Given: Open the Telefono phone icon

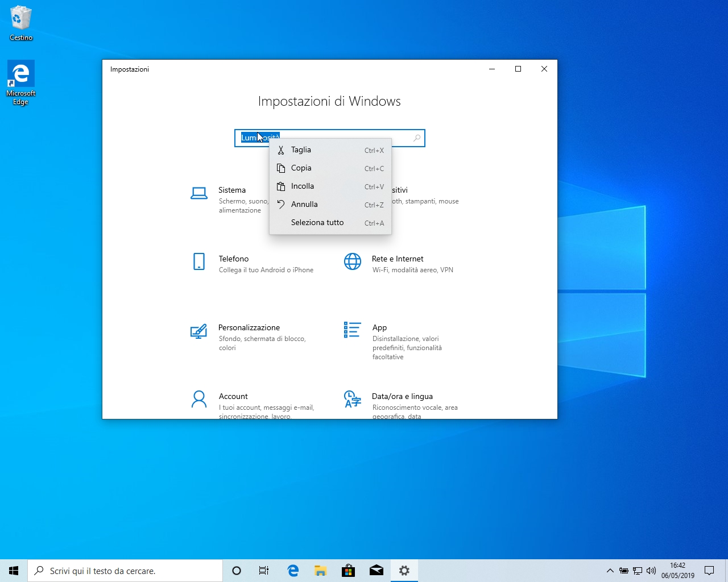Looking at the screenshot, I should tap(199, 261).
